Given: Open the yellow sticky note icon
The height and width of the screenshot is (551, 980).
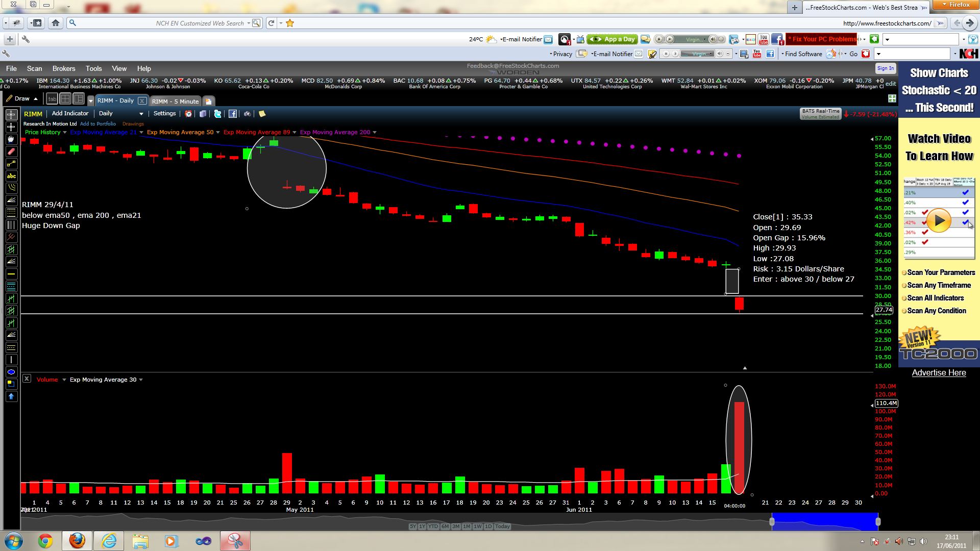Looking at the screenshot, I should pos(262,114).
